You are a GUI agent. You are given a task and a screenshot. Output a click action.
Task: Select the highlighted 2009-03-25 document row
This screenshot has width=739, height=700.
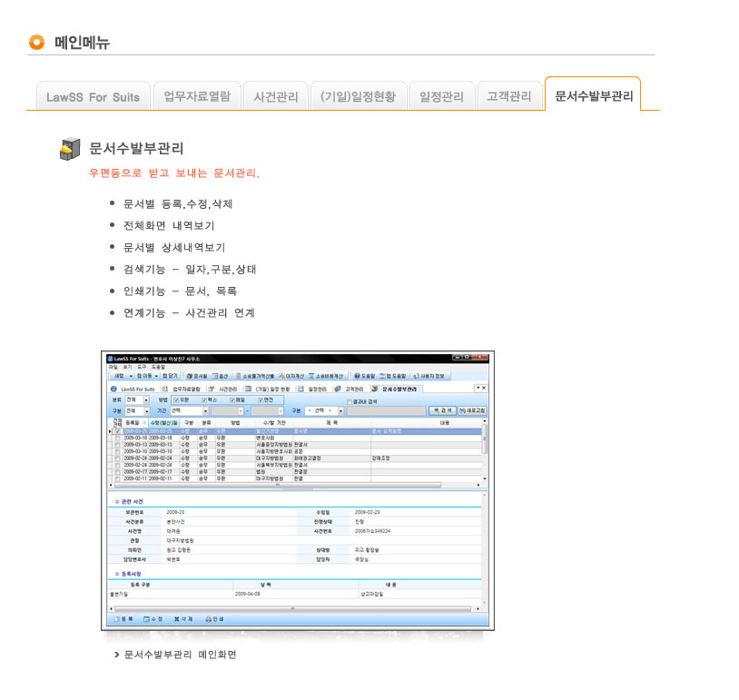(x=298, y=431)
